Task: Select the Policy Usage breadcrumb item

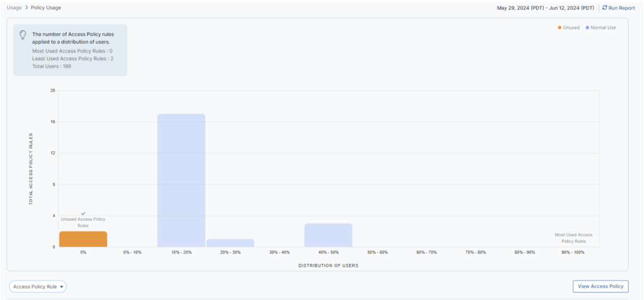Action: tap(46, 8)
